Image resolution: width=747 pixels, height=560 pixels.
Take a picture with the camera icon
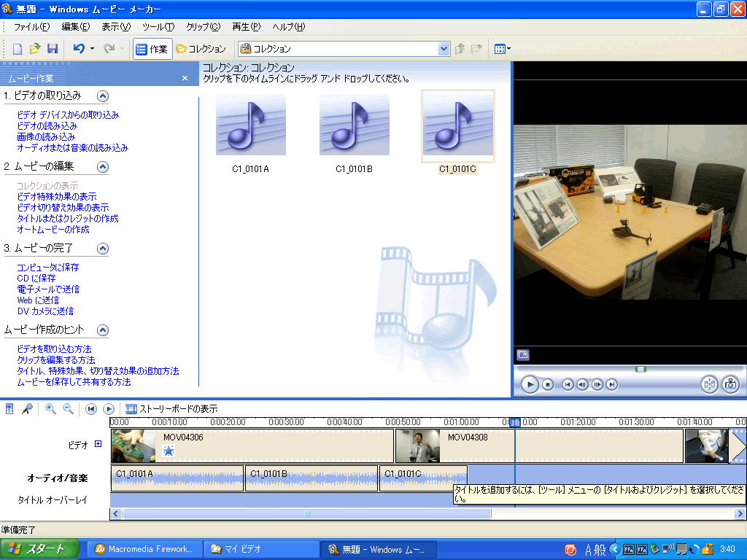730,384
